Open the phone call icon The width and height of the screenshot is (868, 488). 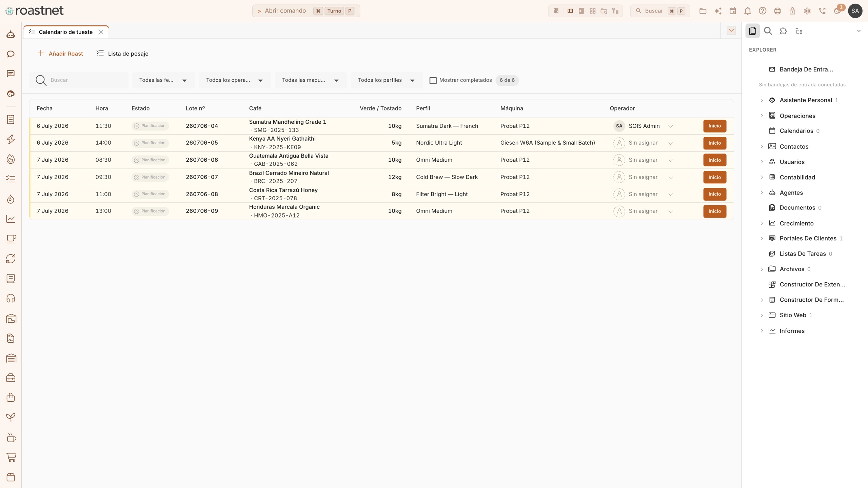(x=822, y=11)
